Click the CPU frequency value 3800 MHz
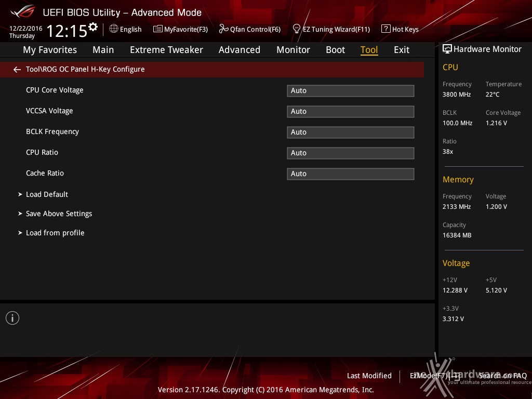Screen dimensions: 532x399 [457, 95]
